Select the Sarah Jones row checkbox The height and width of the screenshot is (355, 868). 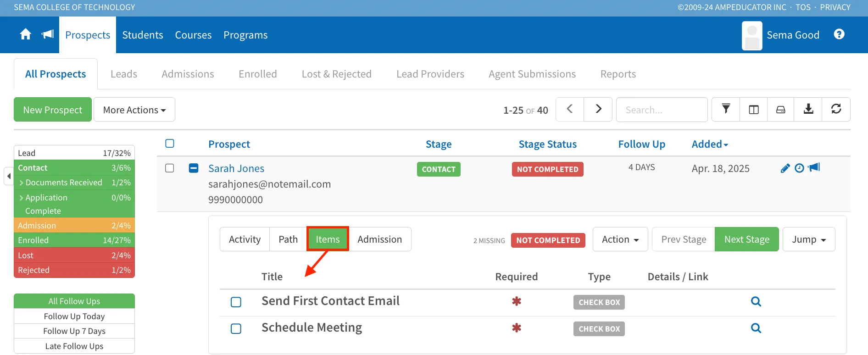(x=170, y=168)
